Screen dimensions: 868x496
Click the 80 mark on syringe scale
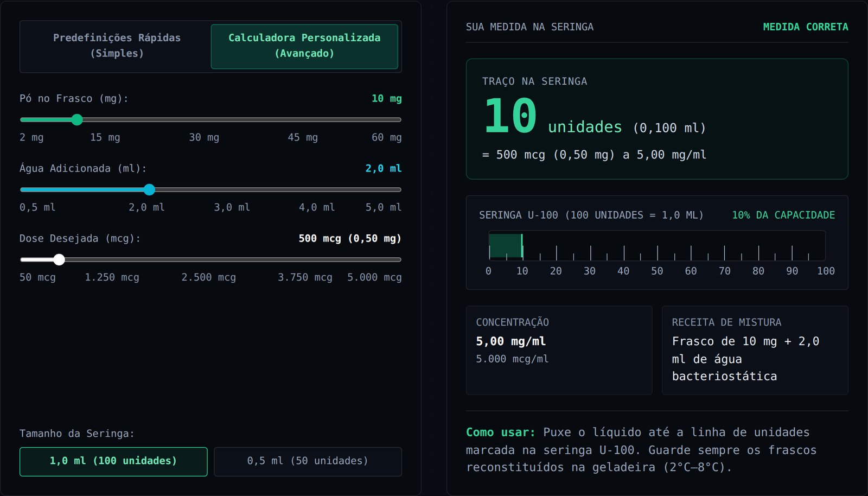758,271
